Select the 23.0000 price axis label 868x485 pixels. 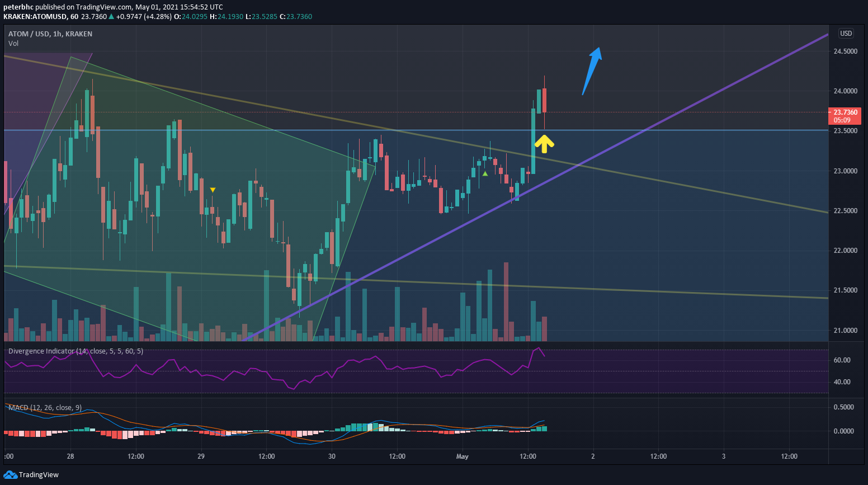(845, 171)
